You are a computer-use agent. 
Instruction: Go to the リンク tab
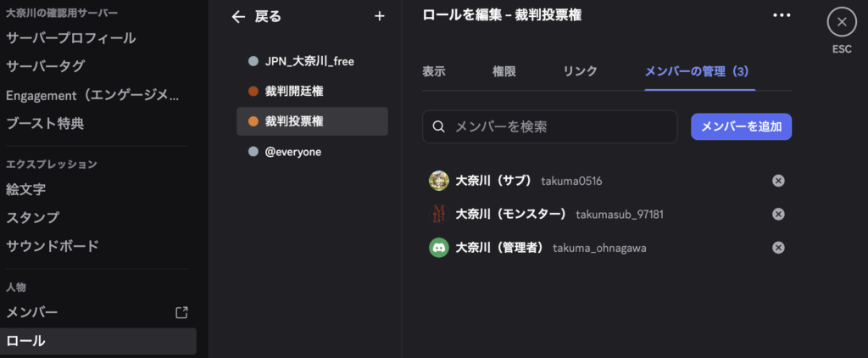click(x=580, y=72)
